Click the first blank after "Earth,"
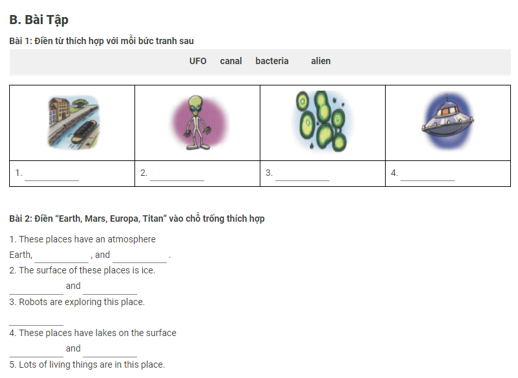Viewport: 518px width, 378px height. (x=62, y=257)
